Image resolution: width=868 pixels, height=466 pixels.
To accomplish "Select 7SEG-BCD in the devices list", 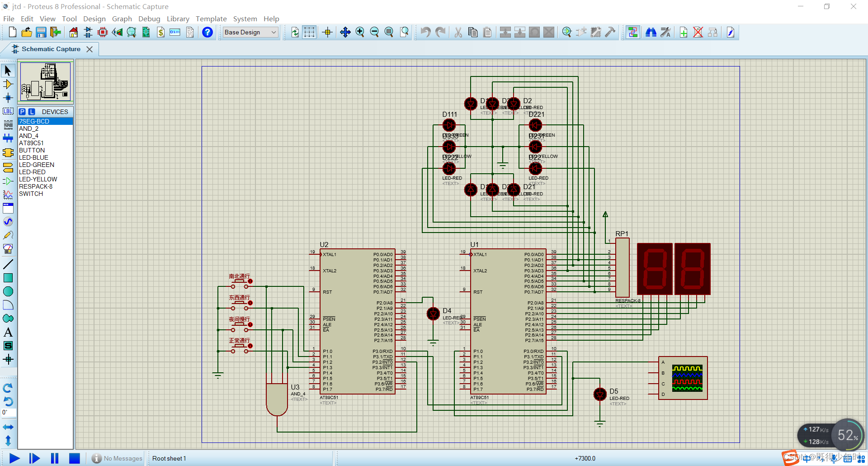I will tap(45, 121).
